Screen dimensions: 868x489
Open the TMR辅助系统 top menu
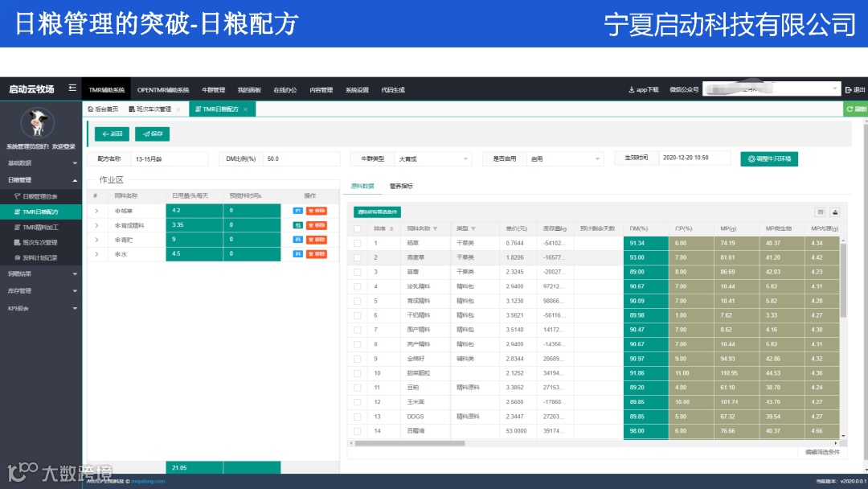pos(106,90)
